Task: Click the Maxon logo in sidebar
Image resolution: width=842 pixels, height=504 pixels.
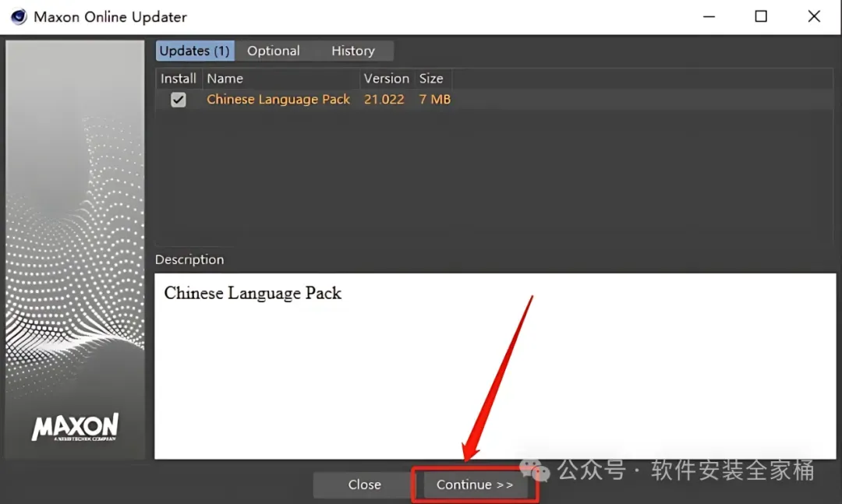Action: click(75, 427)
